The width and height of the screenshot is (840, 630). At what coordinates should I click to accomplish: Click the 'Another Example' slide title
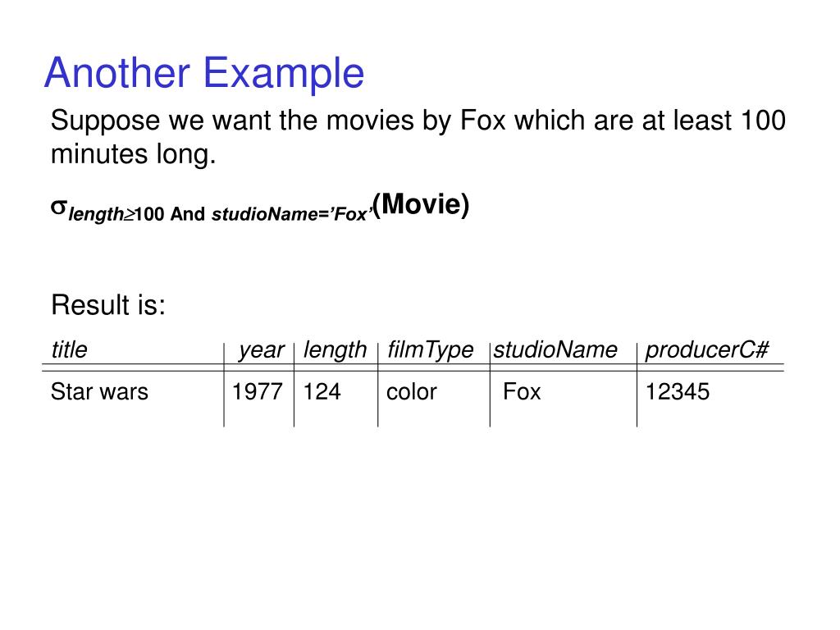click(204, 73)
